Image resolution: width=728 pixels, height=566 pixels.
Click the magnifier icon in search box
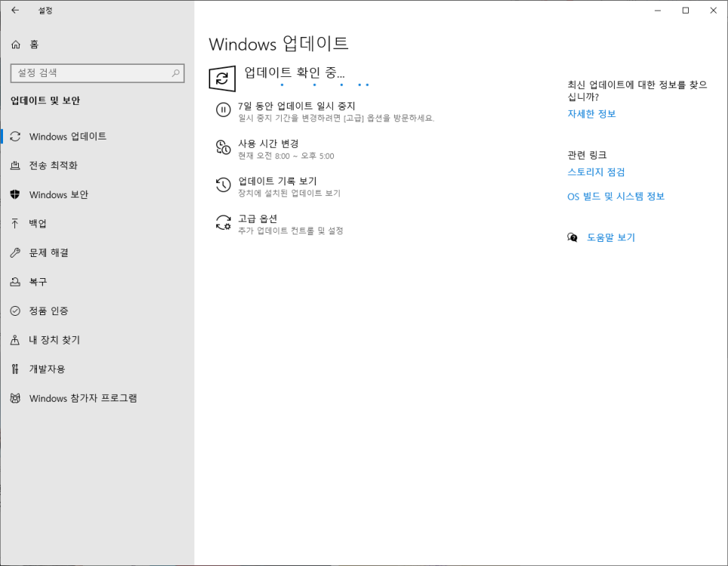tap(176, 73)
